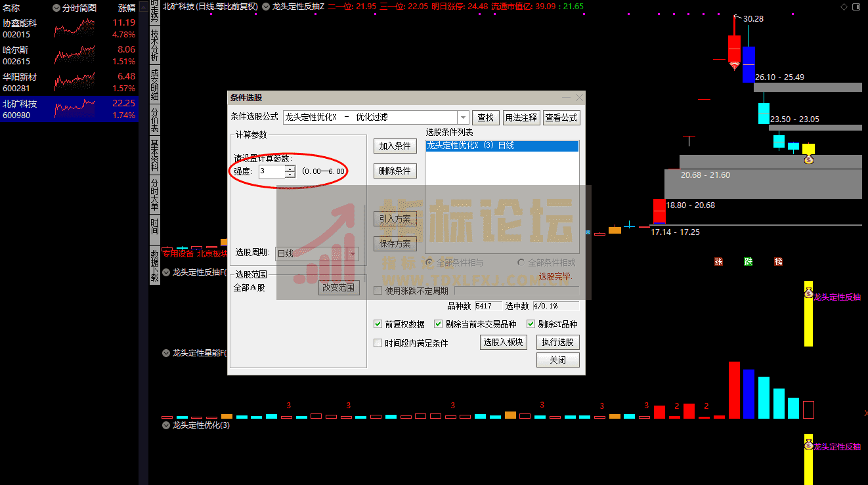Open the 选股周期 日线 dropdown
This screenshot has width=868, height=485.
353,253
